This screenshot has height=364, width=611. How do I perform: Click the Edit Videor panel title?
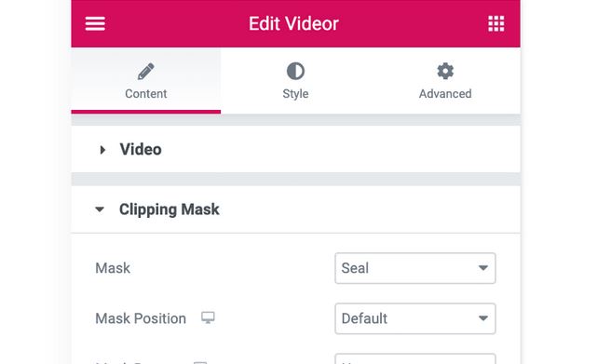(x=293, y=24)
